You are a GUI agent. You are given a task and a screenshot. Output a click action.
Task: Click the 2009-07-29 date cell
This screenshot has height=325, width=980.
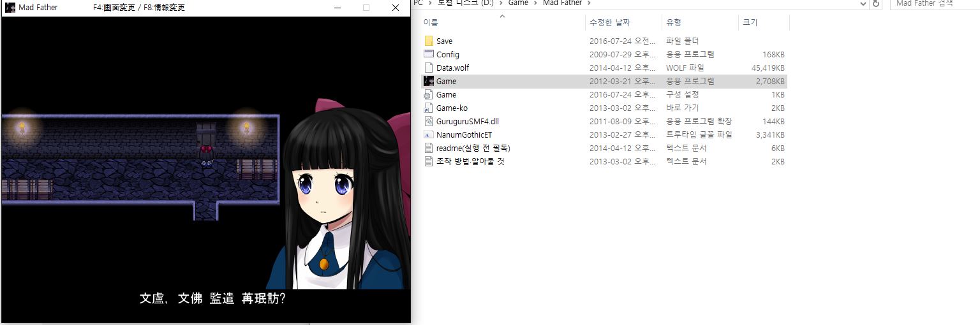click(x=622, y=54)
